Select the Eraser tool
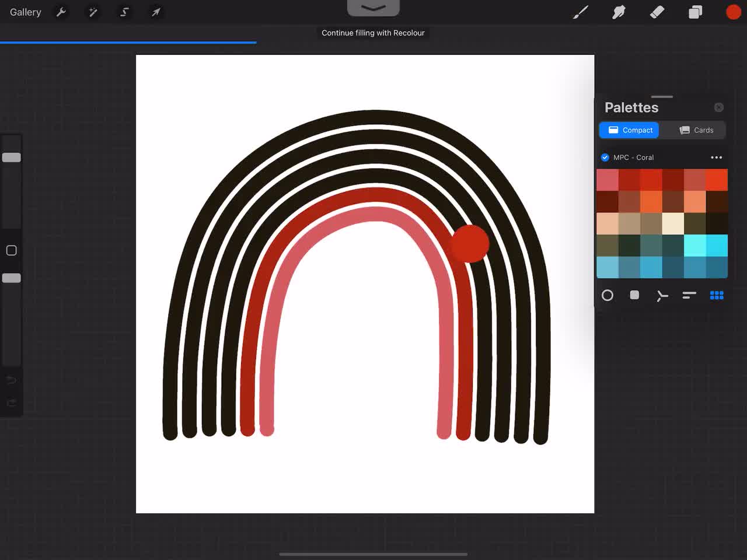The width and height of the screenshot is (747, 560). click(x=657, y=12)
